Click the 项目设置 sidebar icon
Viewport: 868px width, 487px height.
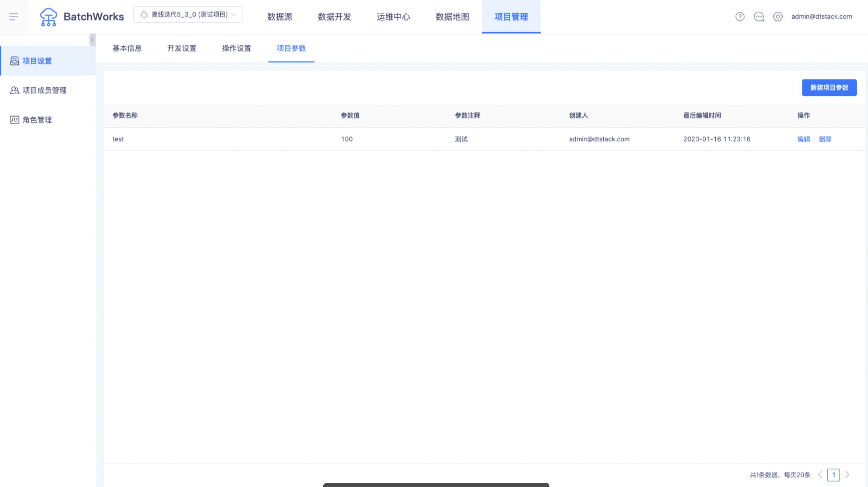coord(14,61)
